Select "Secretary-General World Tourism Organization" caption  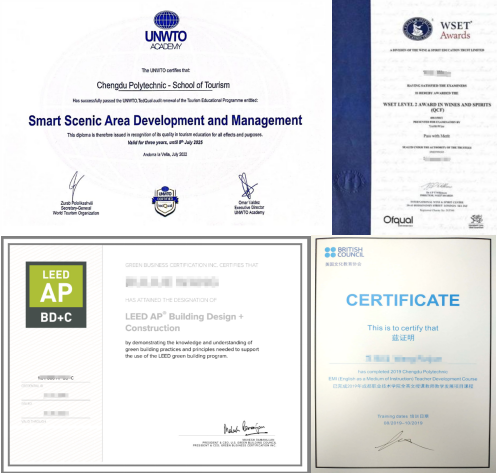point(76,211)
